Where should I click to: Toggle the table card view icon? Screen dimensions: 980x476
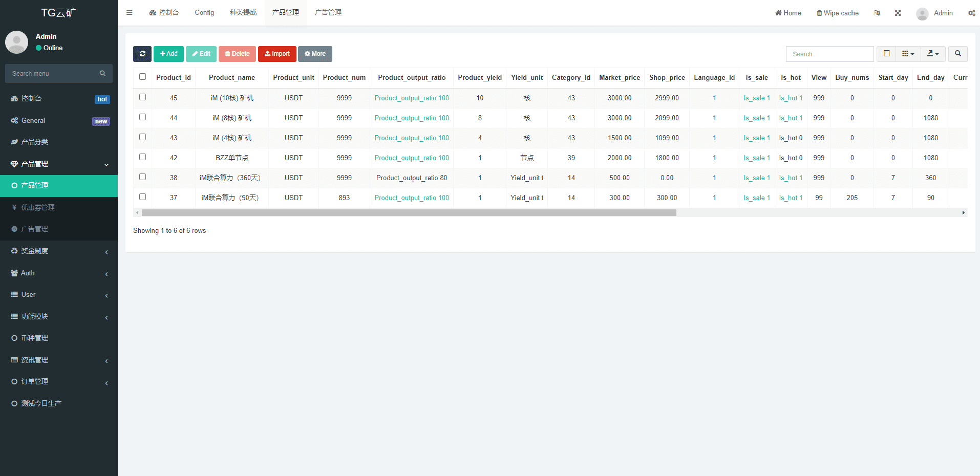(886, 54)
